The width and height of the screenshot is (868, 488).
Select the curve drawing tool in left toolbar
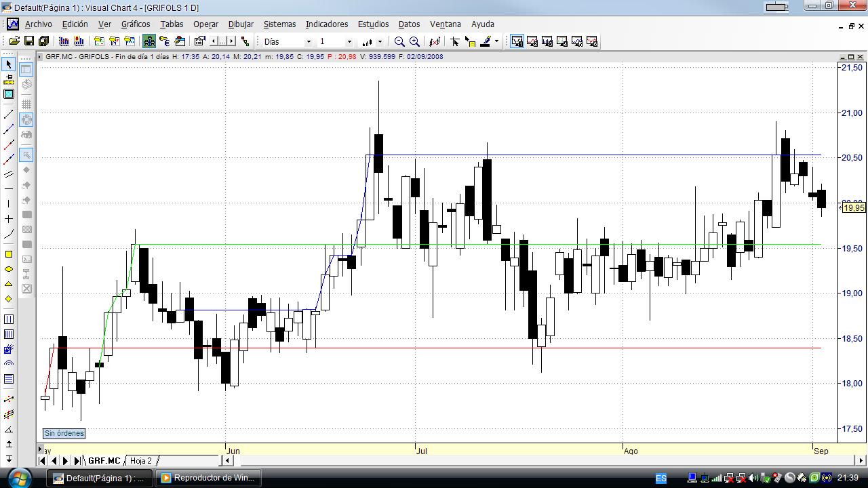pos(9,235)
